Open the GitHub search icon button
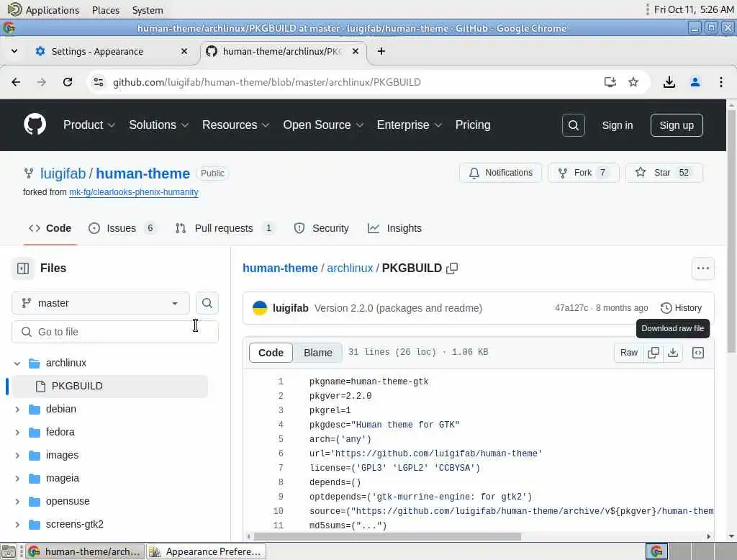 [573, 125]
